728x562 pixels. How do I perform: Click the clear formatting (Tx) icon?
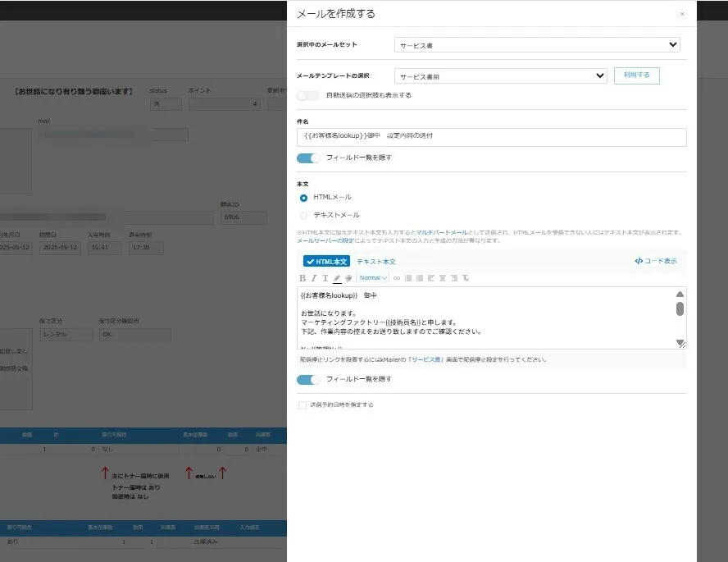point(466,278)
